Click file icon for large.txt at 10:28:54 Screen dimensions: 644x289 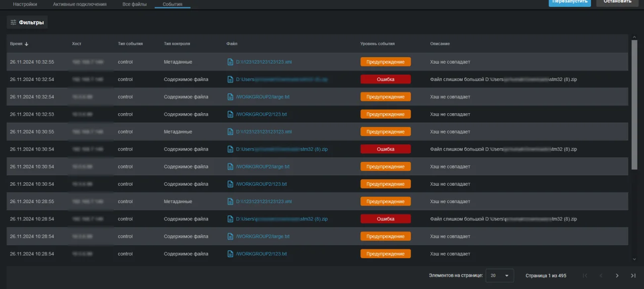tap(230, 236)
